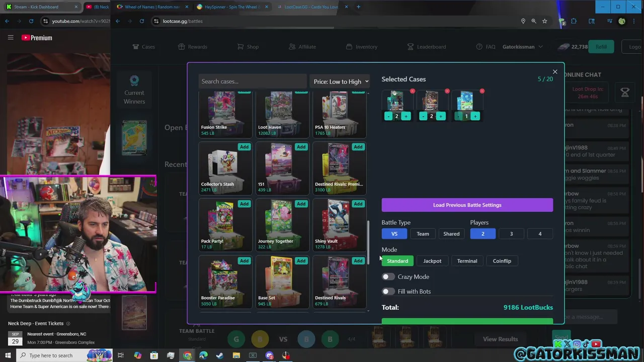Decrease quantity of second selected case
Screen dimensions: 644x362
423,116
